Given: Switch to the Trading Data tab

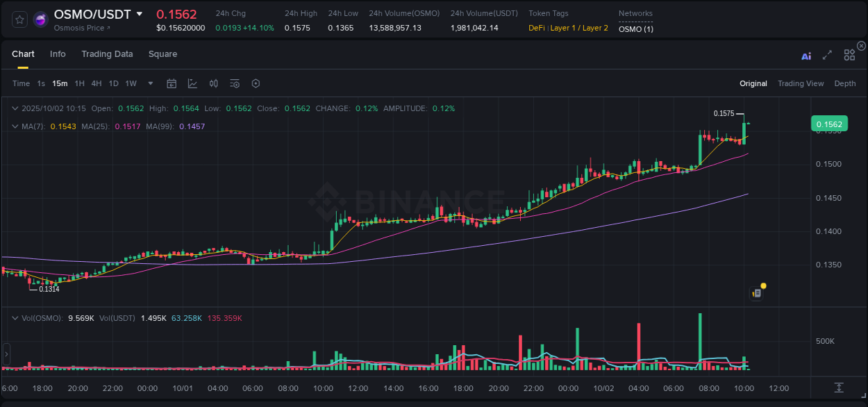Looking at the screenshot, I should [x=107, y=53].
